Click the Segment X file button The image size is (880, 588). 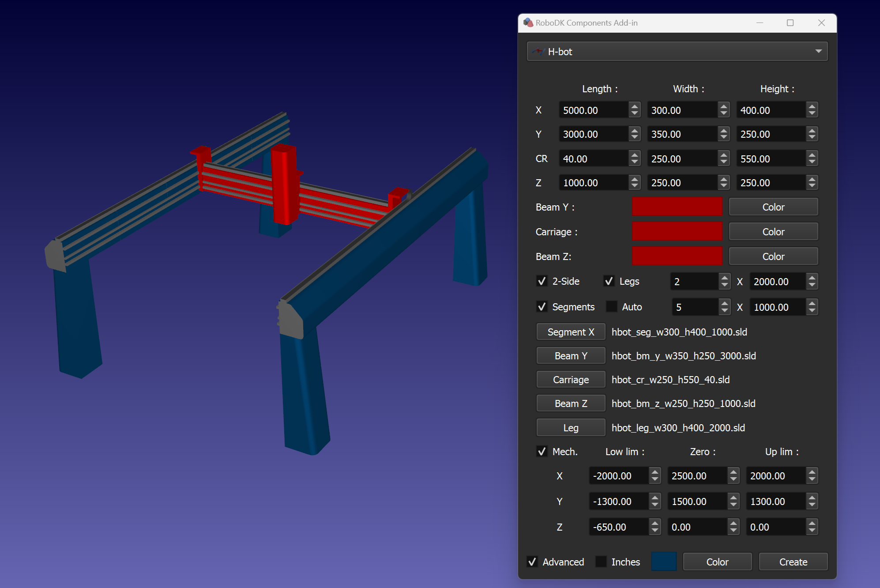pos(571,332)
